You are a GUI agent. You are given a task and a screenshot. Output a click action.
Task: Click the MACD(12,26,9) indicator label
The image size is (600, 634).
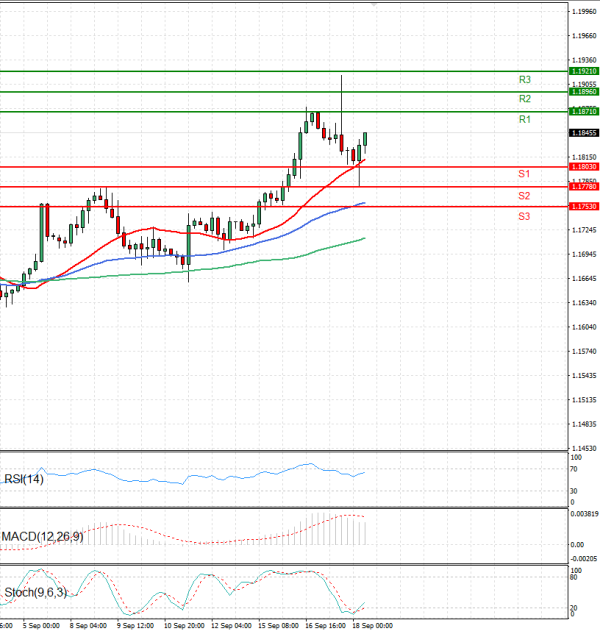[x=42, y=537]
